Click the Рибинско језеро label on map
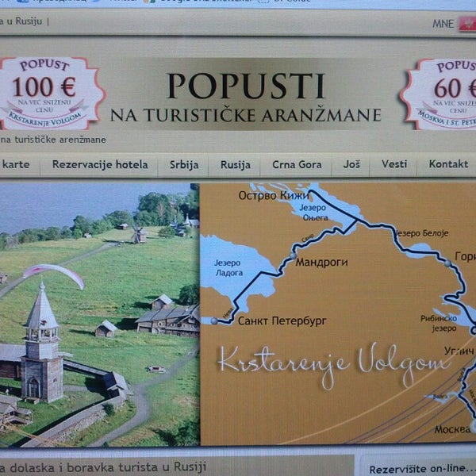The width and height of the screenshot is (476, 476). click(x=439, y=324)
